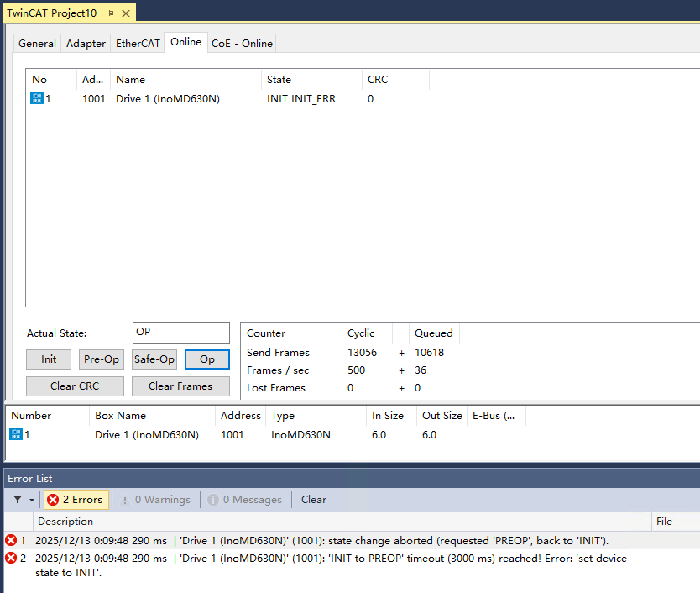Click the Type column header
The height and width of the screenshot is (593, 700).
316,416
